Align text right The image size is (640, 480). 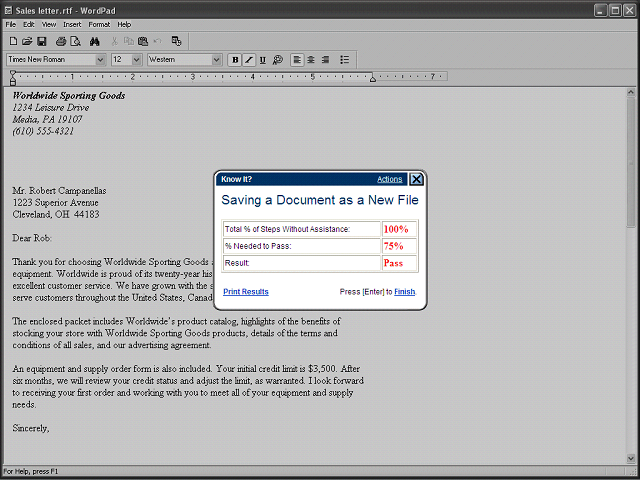tap(325, 60)
